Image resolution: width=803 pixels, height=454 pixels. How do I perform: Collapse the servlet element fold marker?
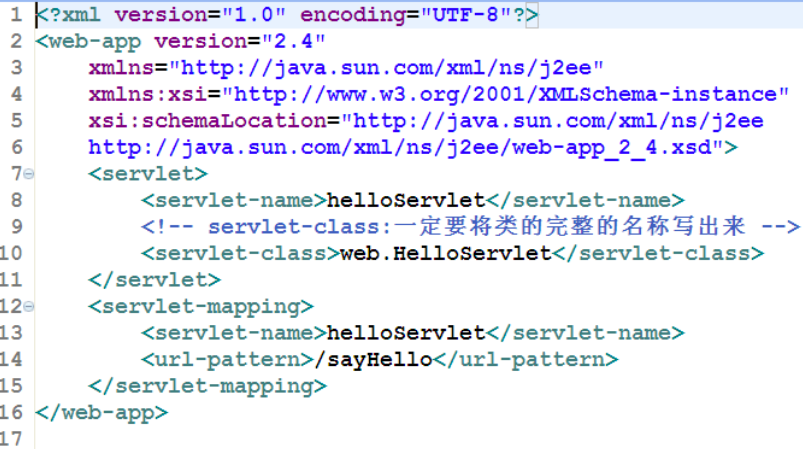pos(29,174)
